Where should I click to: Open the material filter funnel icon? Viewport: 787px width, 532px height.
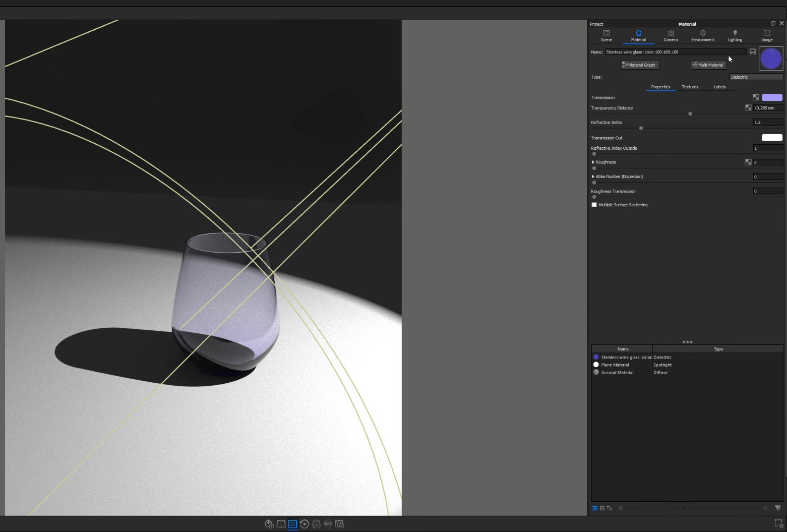[x=778, y=508]
